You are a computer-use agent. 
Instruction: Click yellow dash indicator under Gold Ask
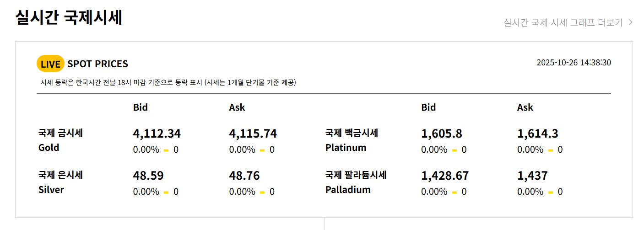point(262,150)
